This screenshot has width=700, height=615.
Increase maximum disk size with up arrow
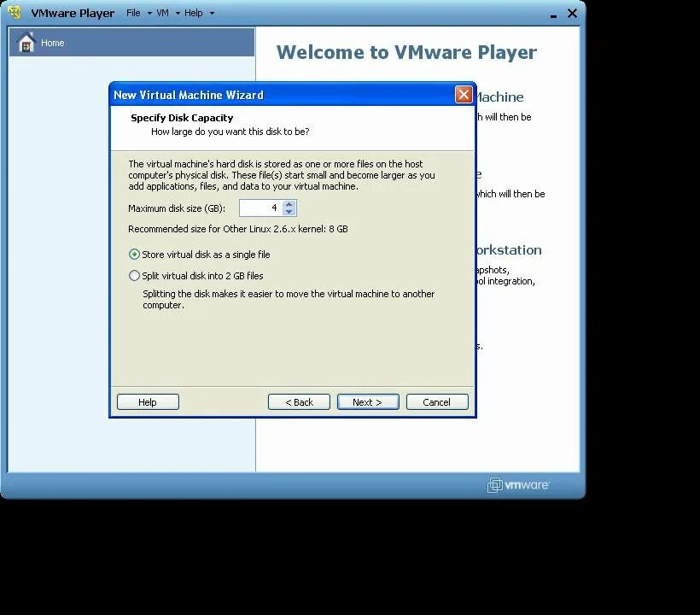[x=289, y=204]
